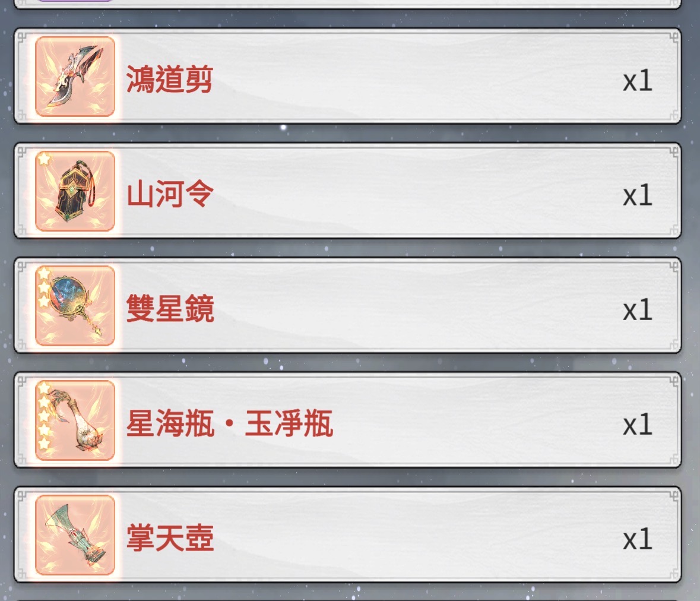Click the x1 quantity for 掌天壺

pos(638,539)
